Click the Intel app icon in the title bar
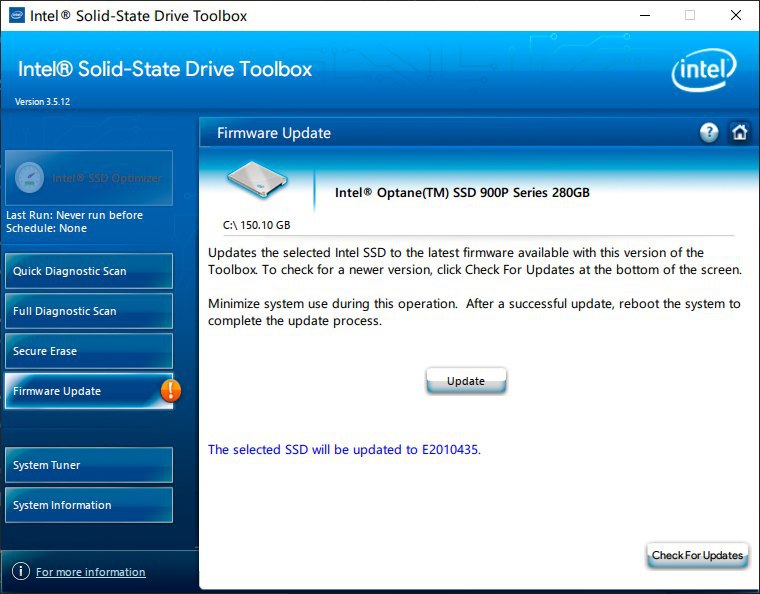Viewport: 760px width, 594px height. [x=17, y=16]
